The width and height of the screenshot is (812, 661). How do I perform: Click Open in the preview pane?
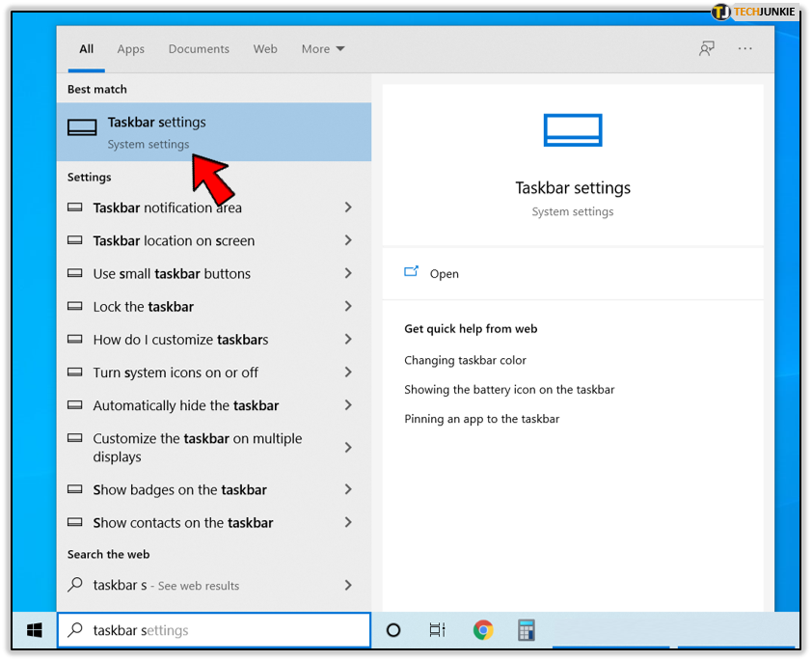[x=444, y=274]
